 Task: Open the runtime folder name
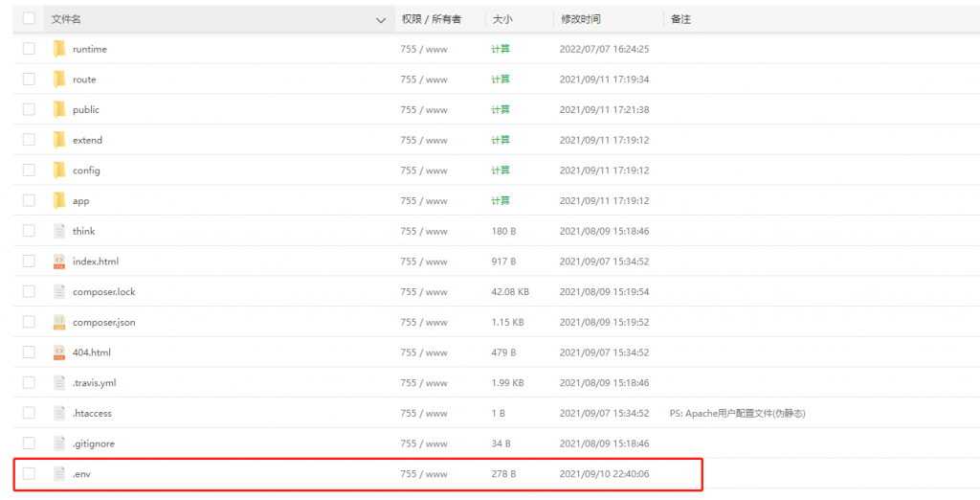pyautogui.click(x=89, y=49)
